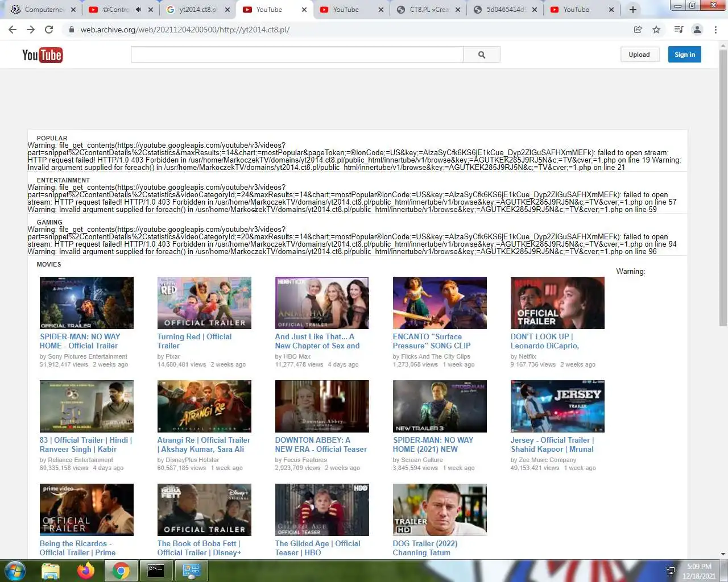Open Jersey Official Trailer link
Viewport: 728px width, 582px height.
(552, 444)
